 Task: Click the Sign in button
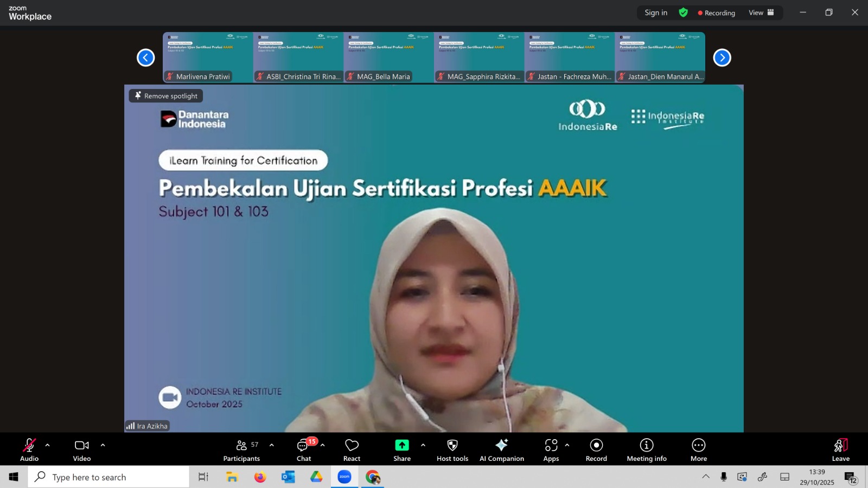click(x=655, y=12)
